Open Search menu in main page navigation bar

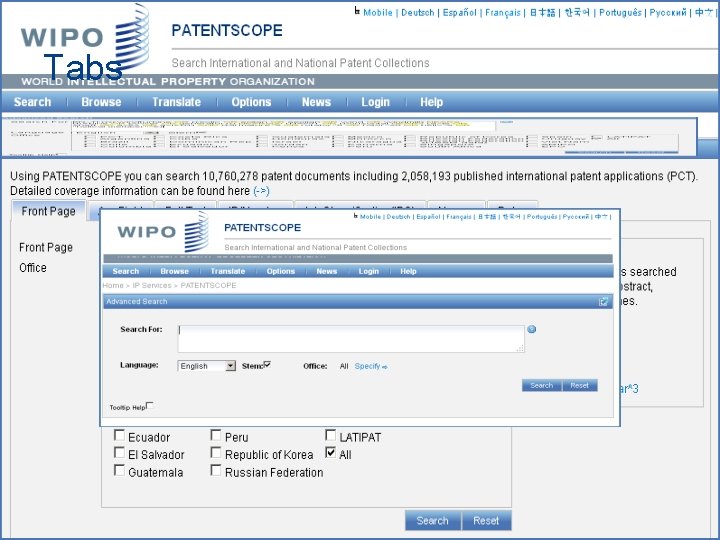point(33,102)
